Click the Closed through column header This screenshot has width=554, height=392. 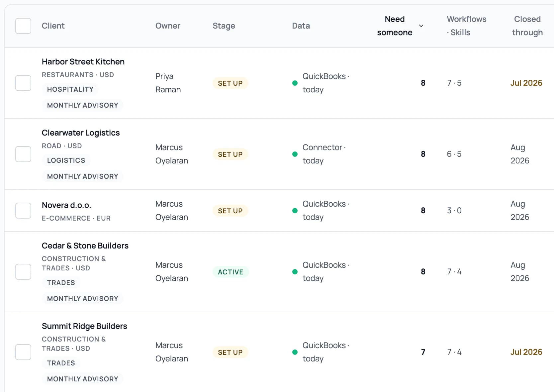click(x=527, y=26)
